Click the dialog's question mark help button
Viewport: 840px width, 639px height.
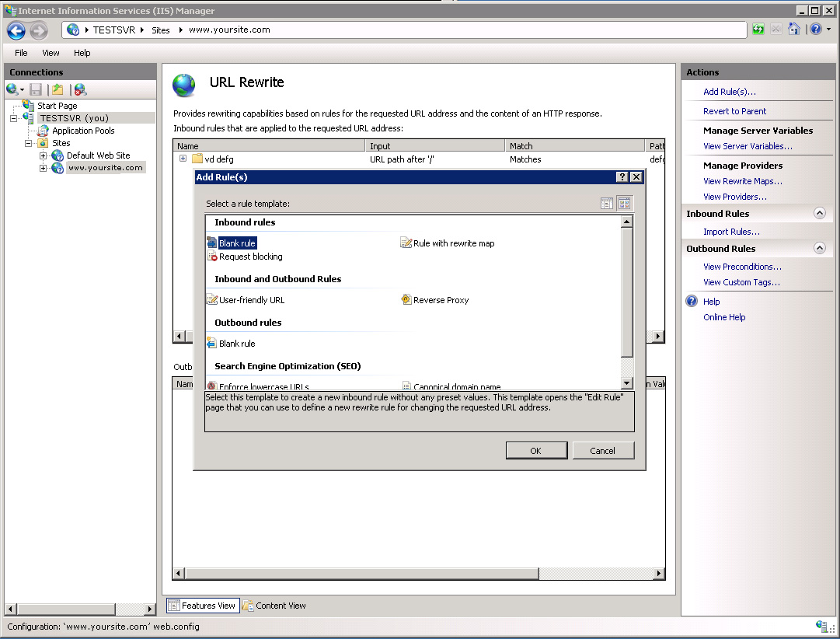(x=622, y=177)
